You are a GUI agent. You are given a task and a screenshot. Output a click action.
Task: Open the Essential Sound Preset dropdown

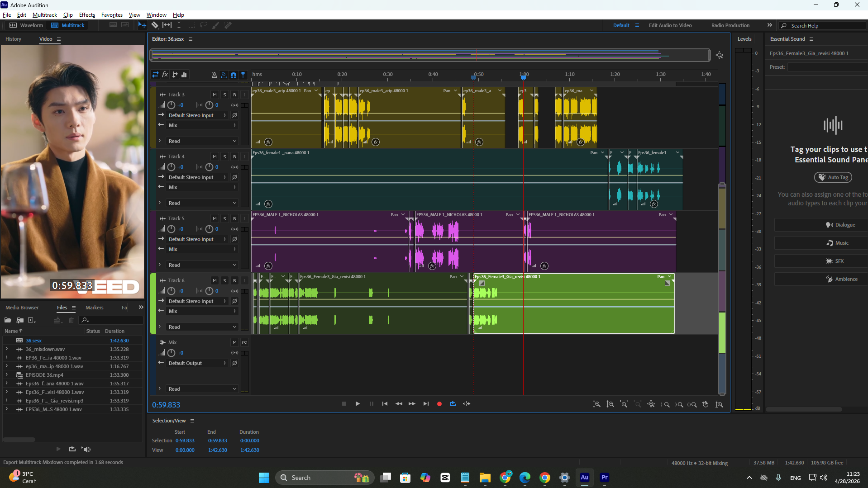827,67
